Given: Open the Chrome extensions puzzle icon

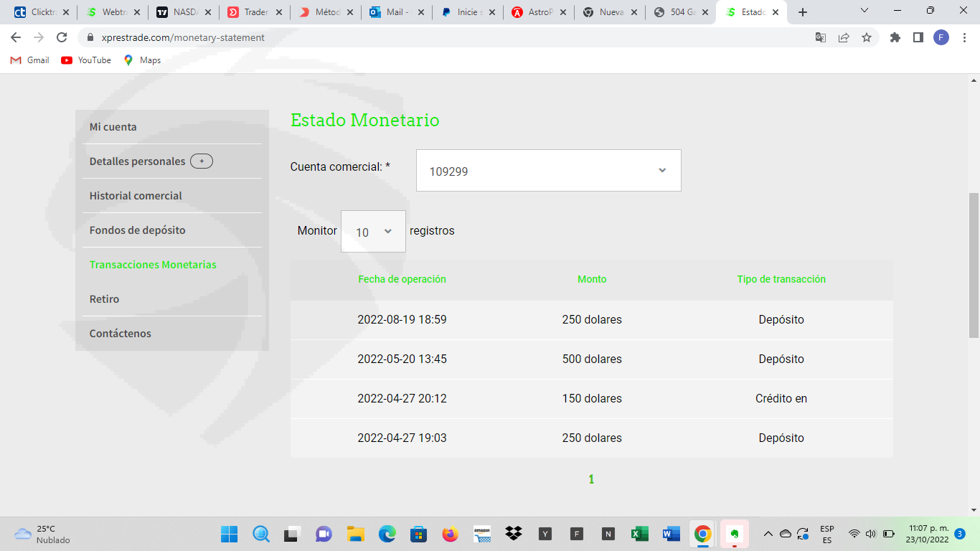Looking at the screenshot, I should click(895, 37).
